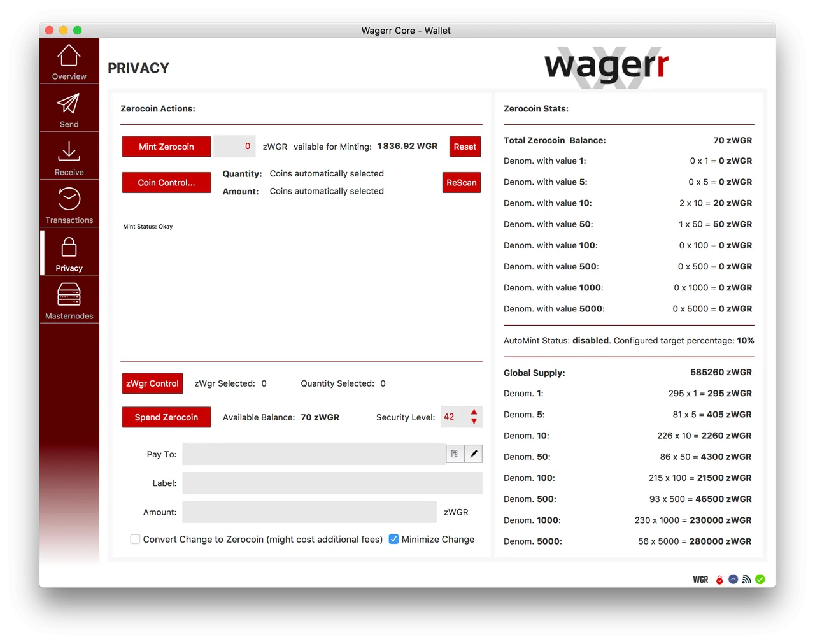Click the 'Denom. with value 10' row amount
Screen dimensions: 815x644
click(716, 203)
